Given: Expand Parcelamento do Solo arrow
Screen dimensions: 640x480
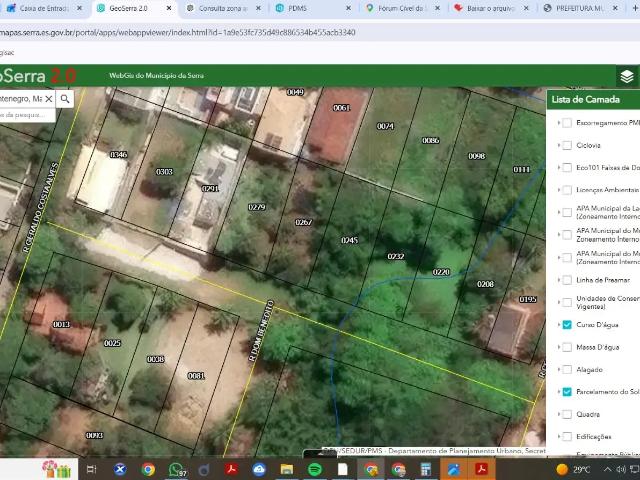Looking at the screenshot, I should (x=558, y=392).
